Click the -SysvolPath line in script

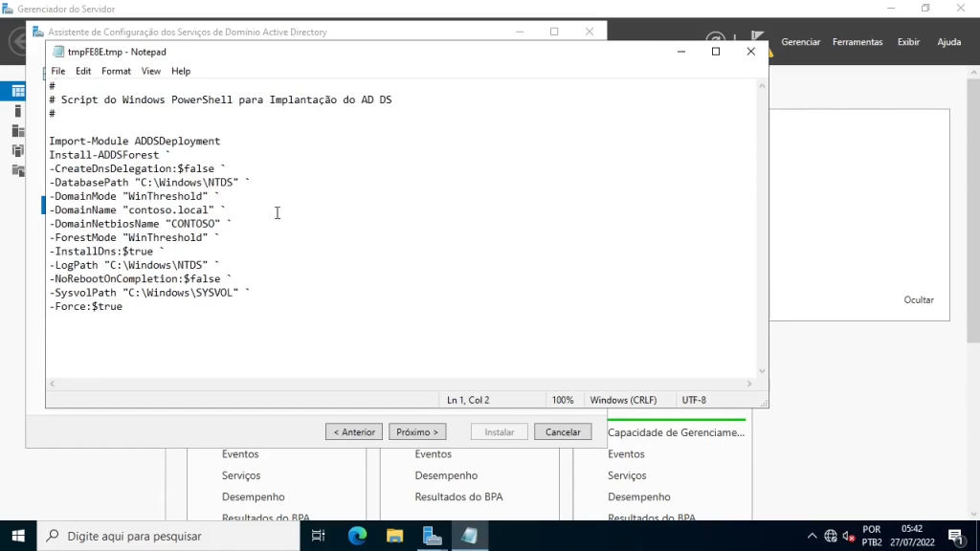150,293
